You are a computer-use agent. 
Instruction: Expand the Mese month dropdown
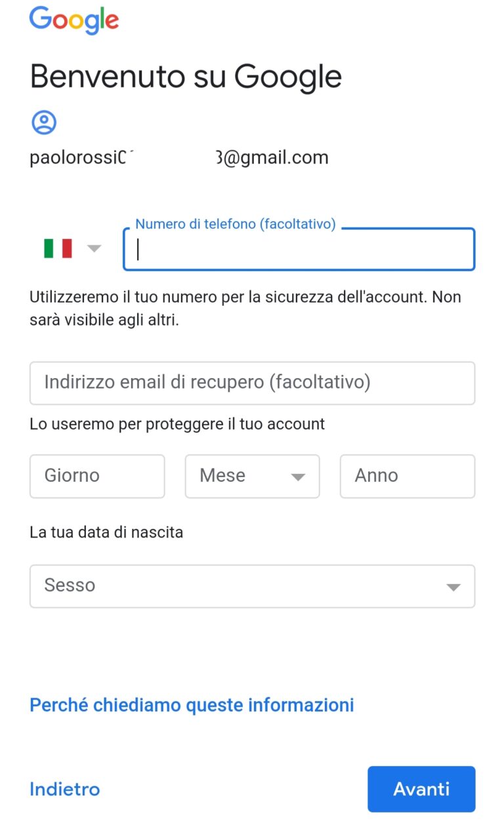click(x=252, y=476)
